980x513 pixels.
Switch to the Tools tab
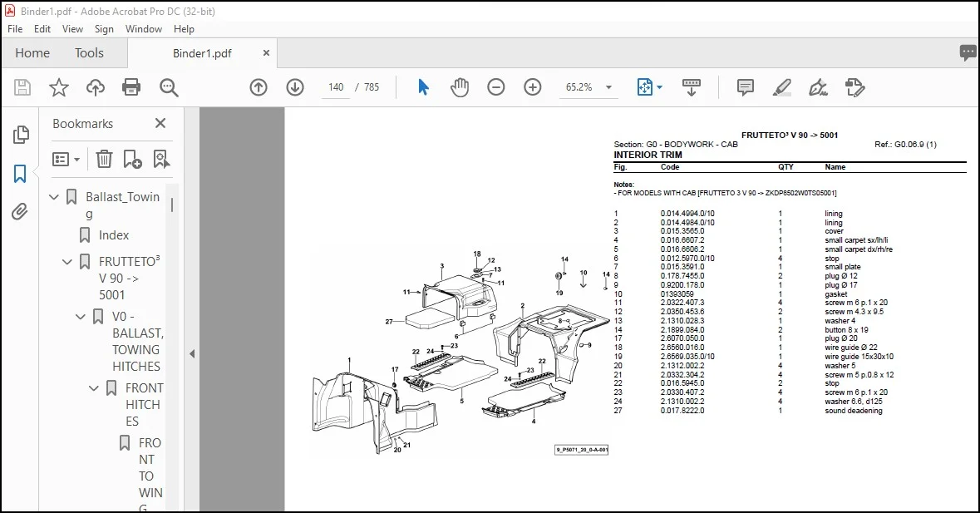[90, 53]
